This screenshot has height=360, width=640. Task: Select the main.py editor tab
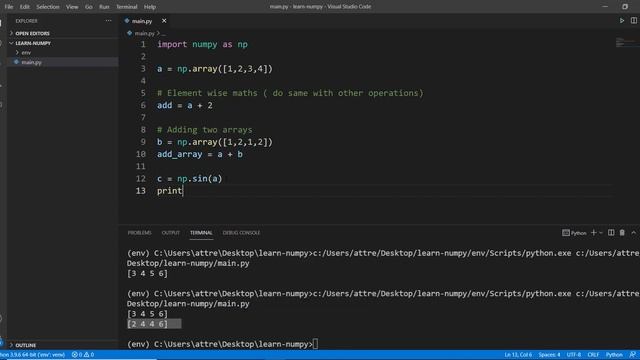click(x=142, y=21)
